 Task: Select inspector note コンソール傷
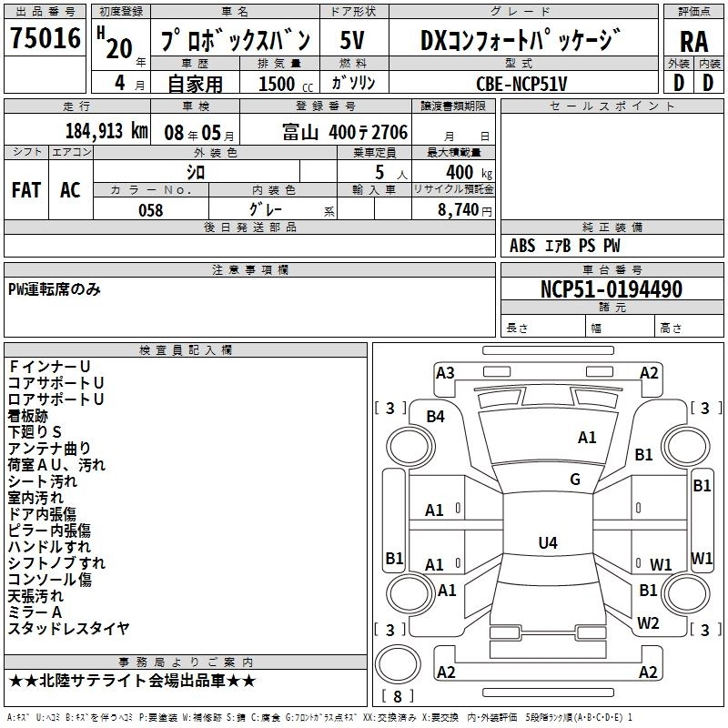pyautogui.click(x=50, y=580)
